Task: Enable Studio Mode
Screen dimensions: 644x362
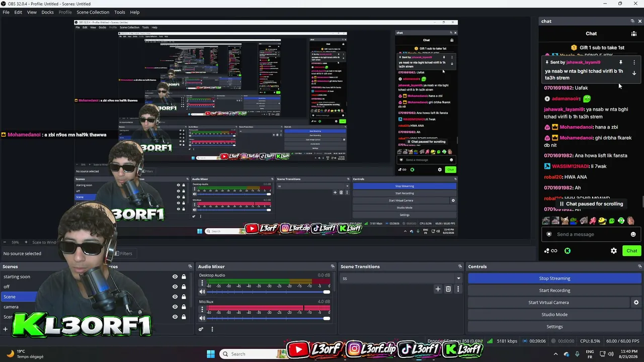Action: [554, 315]
